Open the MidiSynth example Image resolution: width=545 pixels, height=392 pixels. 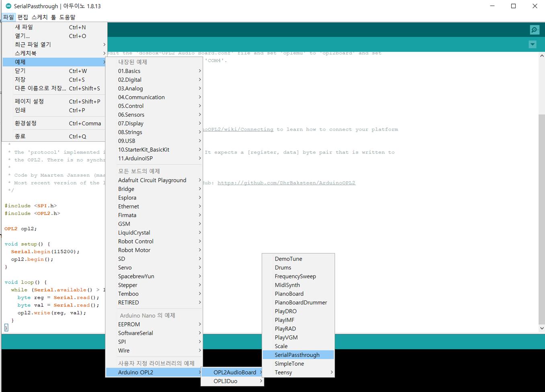(x=298, y=285)
